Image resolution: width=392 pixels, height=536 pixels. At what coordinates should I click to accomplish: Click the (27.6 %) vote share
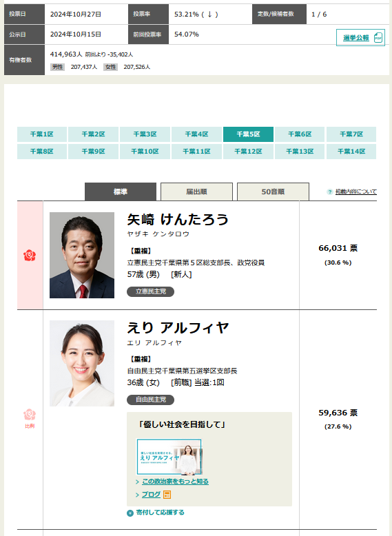tap(338, 426)
